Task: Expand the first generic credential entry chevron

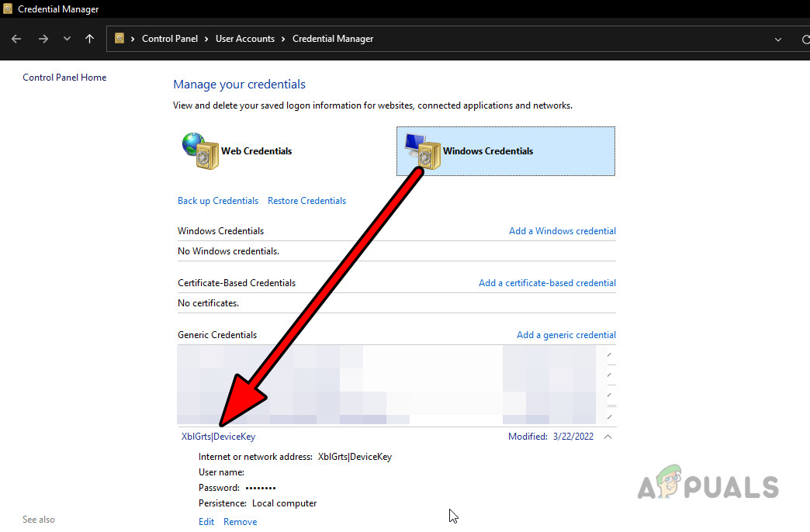Action: 611,354
